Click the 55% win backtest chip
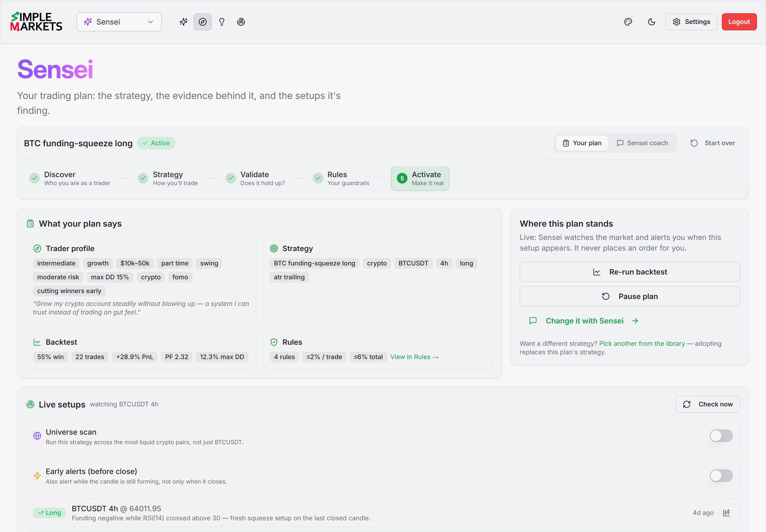 pos(51,357)
